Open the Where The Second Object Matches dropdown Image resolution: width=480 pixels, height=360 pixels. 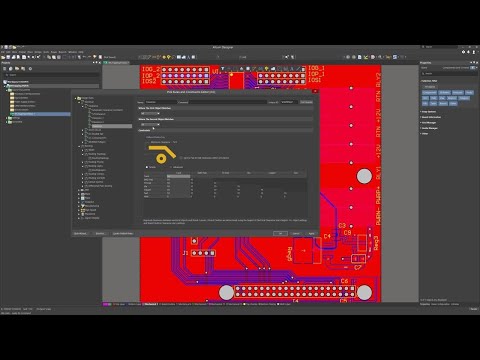(150, 124)
